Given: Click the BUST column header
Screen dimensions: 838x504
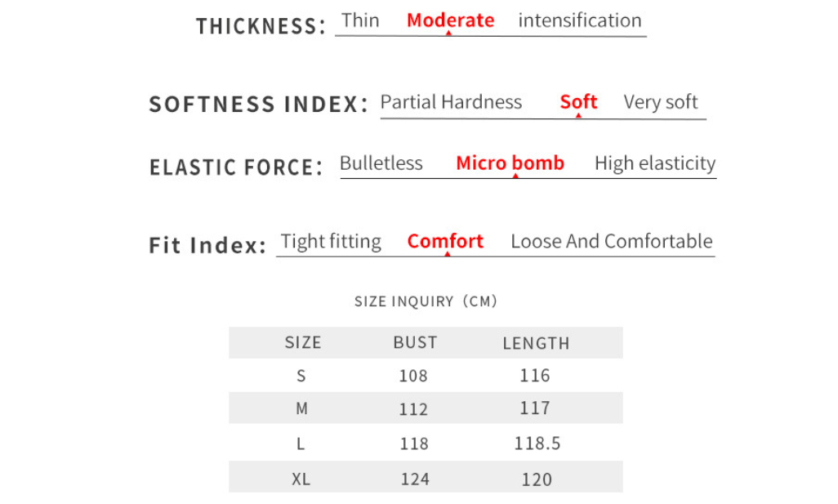Looking at the screenshot, I should click(415, 343).
